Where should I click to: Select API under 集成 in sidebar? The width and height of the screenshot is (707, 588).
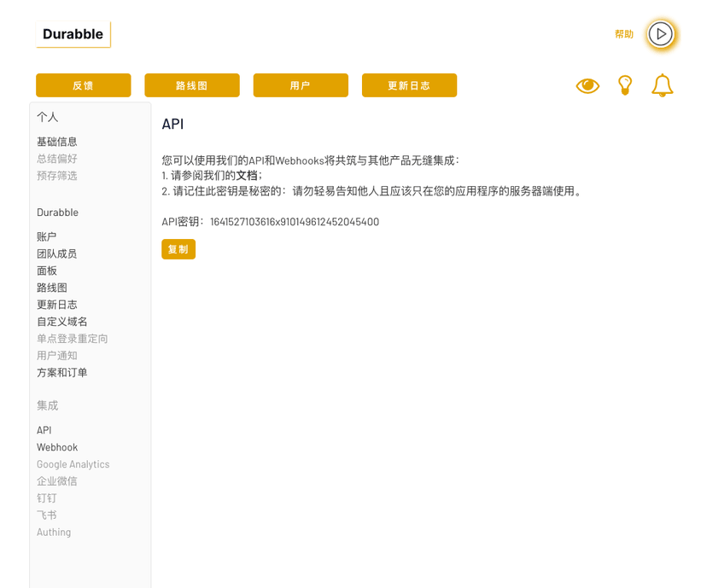[x=44, y=430]
